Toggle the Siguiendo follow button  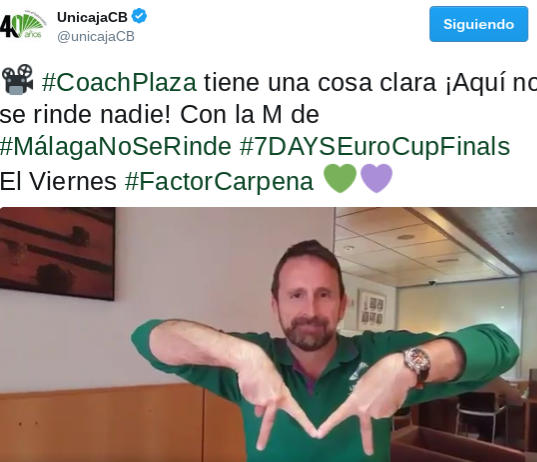[478, 24]
